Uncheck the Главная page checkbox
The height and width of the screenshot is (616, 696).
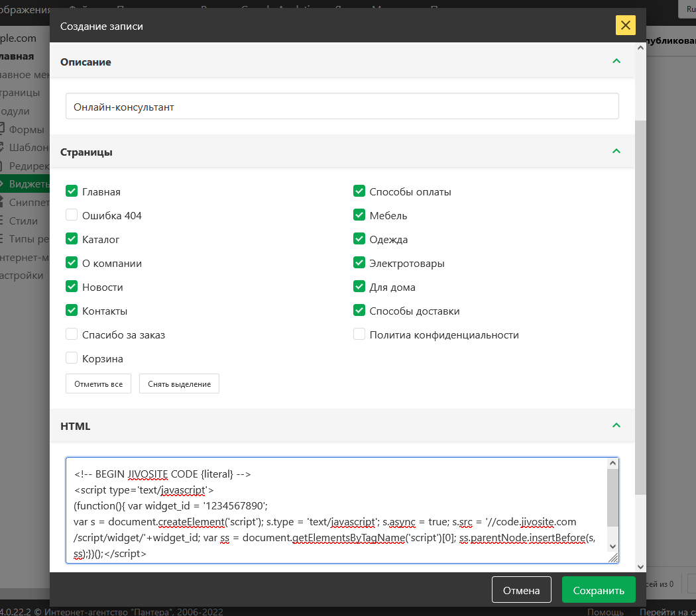point(72,191)
